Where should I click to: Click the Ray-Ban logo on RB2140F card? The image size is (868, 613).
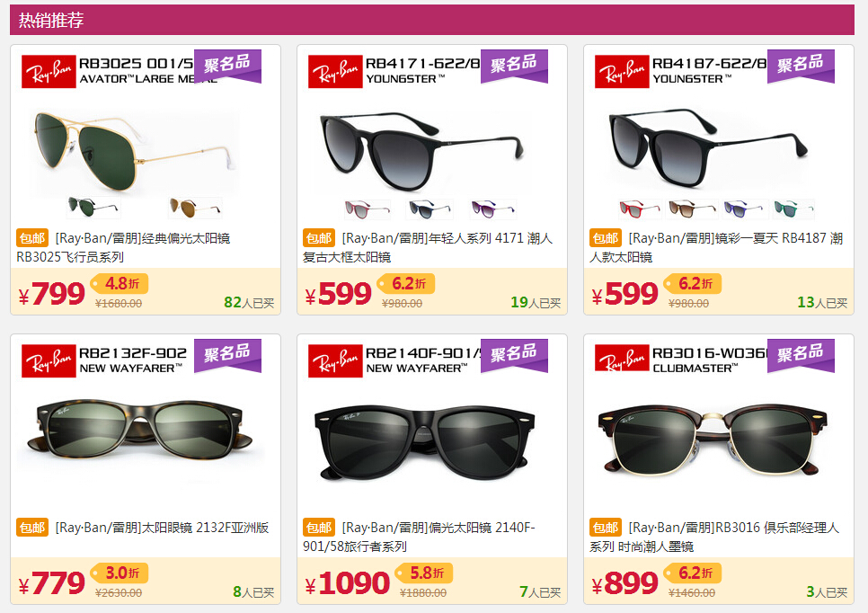click(x=335, y=361)
